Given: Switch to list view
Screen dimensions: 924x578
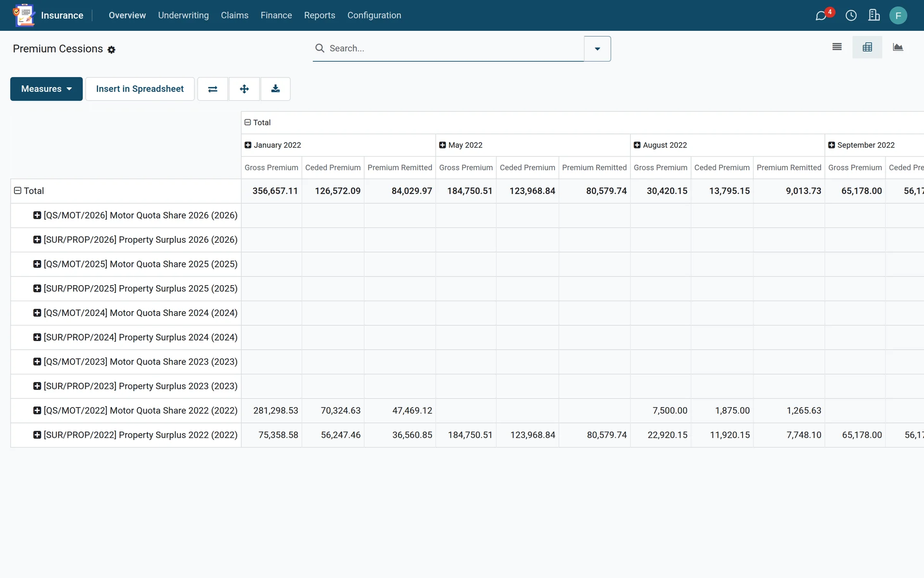Looking at the screenshot, I should point(837,47).
